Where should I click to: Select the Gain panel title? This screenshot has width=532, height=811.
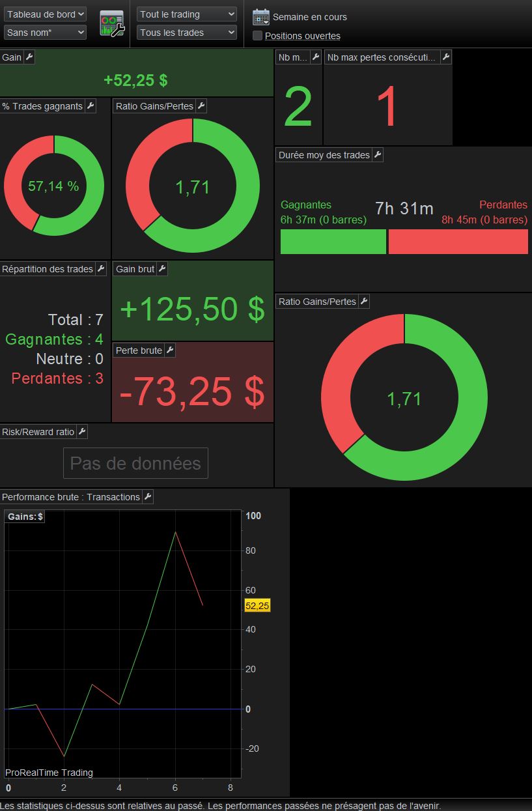point(12,57)
